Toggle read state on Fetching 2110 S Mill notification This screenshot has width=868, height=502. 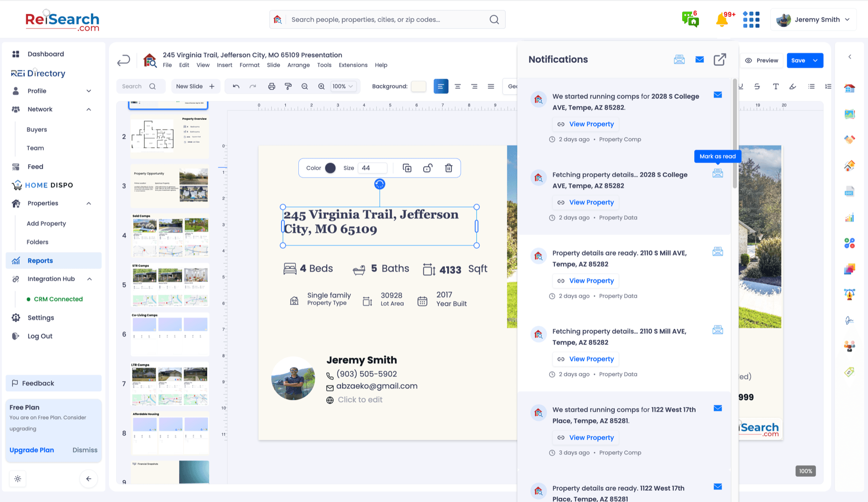(718, 330)
